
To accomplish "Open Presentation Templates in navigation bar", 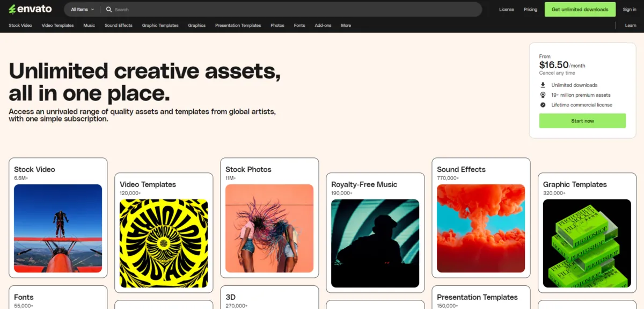I will [238, 25].
